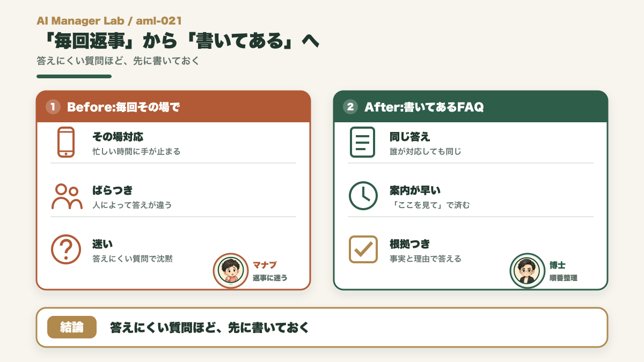Screen dimensions: 644x362
Task: Click the text 事実と理由で答える
Action: [426, 259]
